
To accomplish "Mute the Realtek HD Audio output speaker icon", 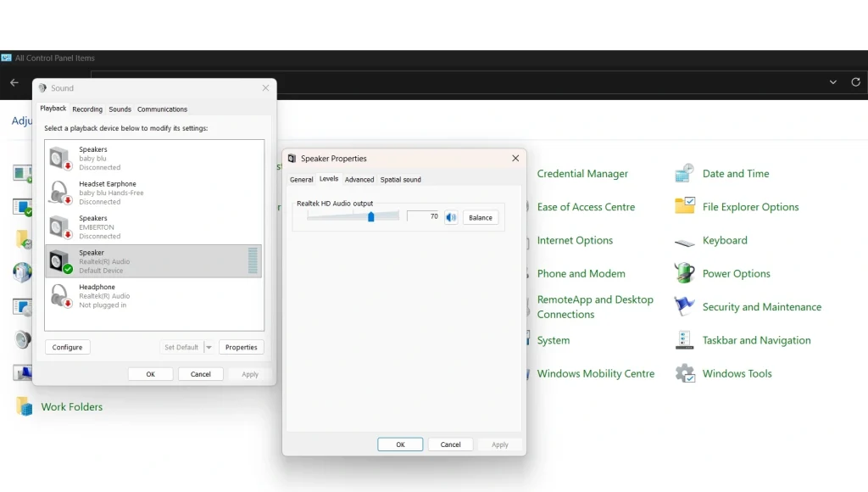I will click(450, 217).
